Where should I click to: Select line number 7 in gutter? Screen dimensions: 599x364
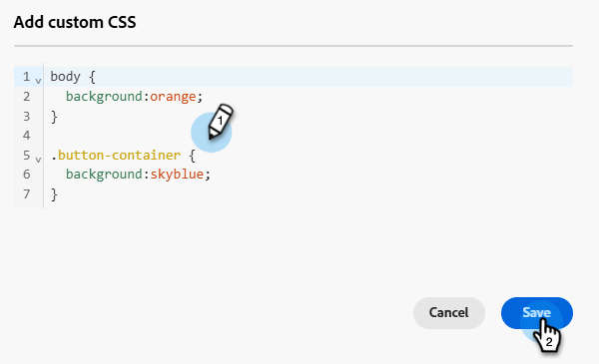[x=26, y=194]
